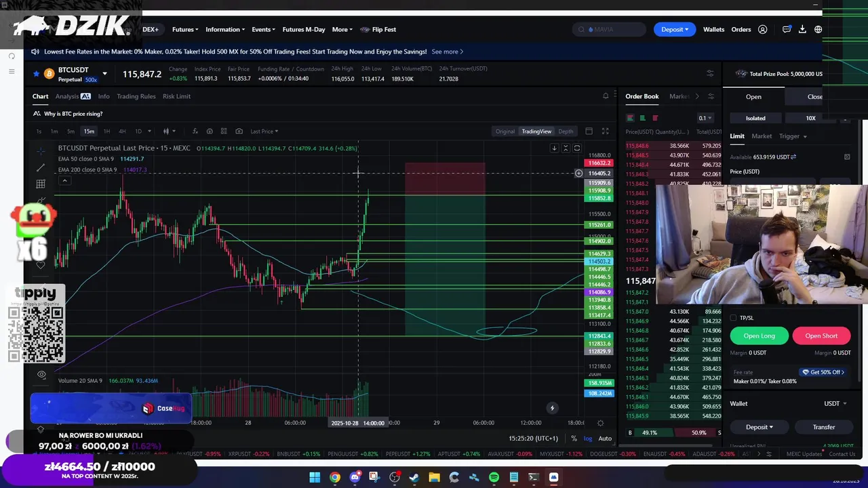868x488 pixels.
Task: Open the Futures menu
Action: 185,29
